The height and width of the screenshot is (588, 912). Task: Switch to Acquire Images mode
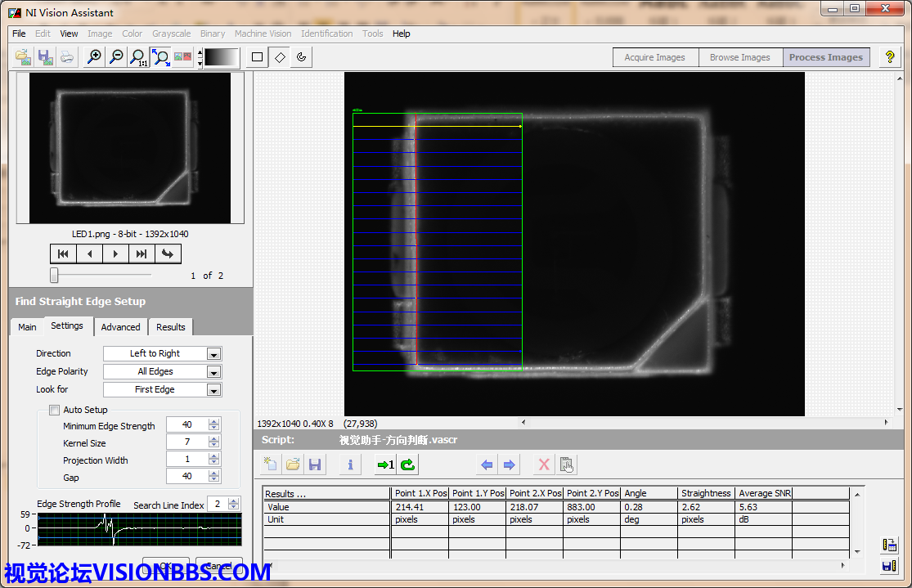click(x=654, y=57)
